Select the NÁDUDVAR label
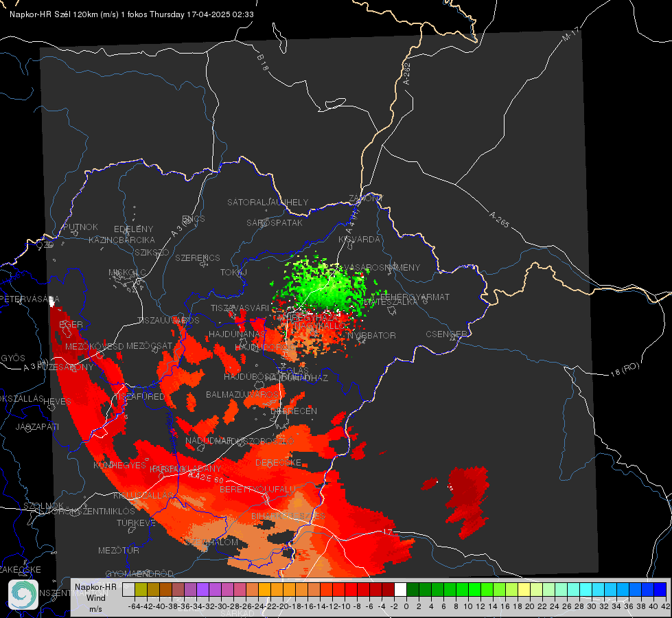Screen dimensions: 672x618 208,441
